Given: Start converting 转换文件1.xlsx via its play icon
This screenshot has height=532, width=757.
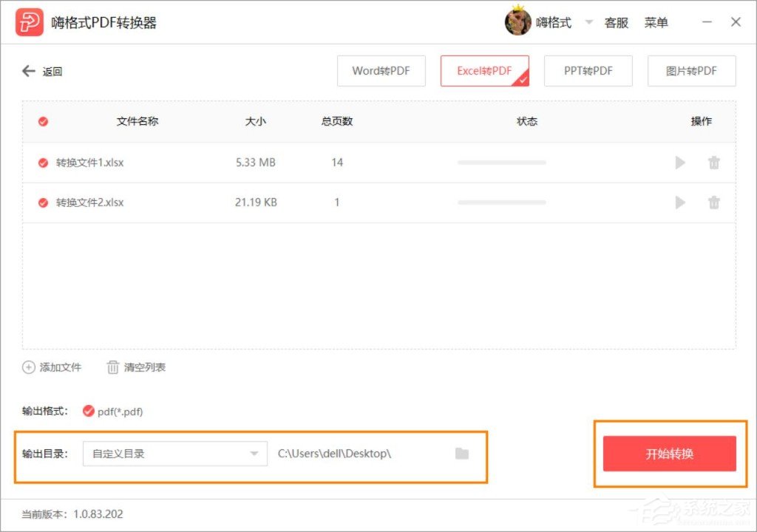Looking at the screenshot, I should click(679, 163).
